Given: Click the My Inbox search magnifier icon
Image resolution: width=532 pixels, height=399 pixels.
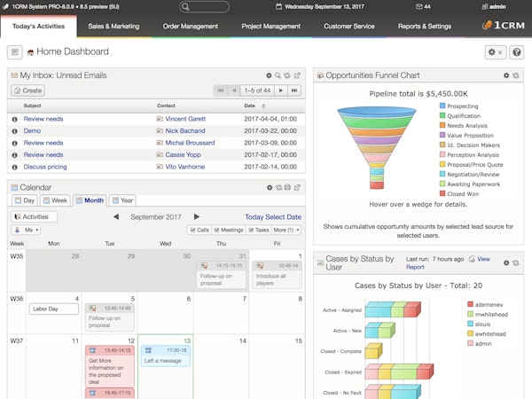Looking at the screenshot, I should (278, 75).
